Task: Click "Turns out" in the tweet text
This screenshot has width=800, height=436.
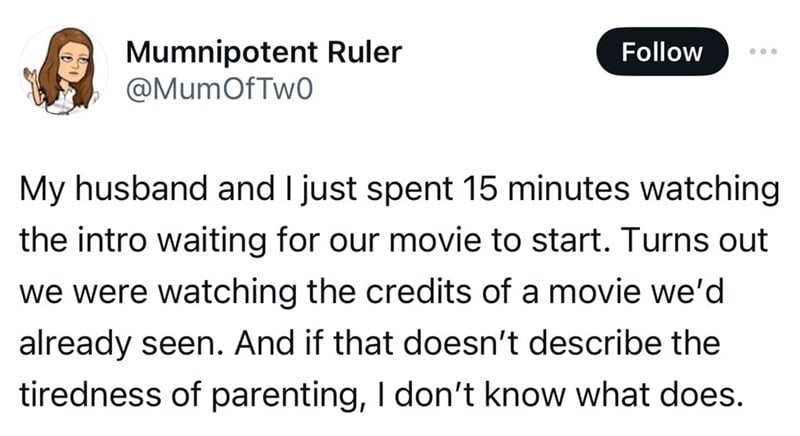Action: pyautogui.click(x=693, y=240)
